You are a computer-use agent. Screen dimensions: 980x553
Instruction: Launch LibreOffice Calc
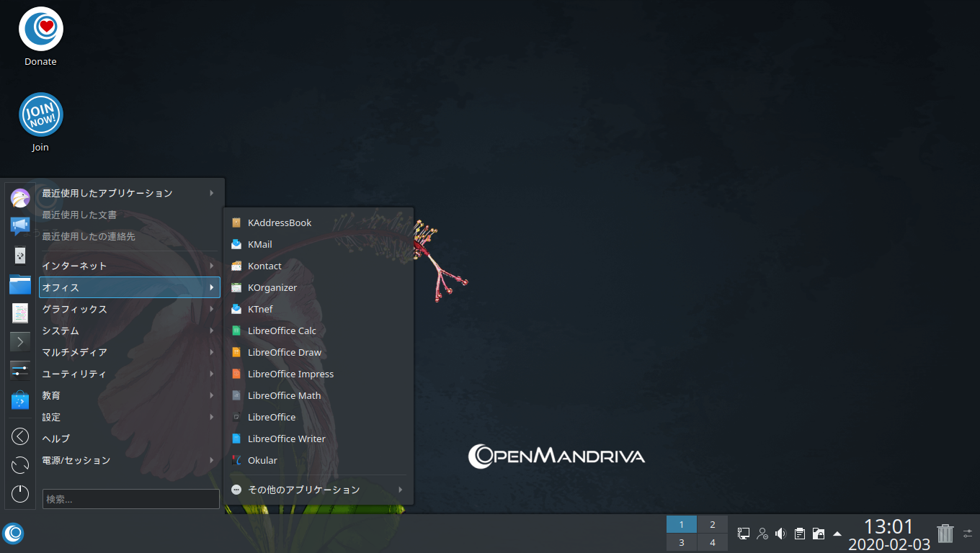pyautogui.click(x=318, y=331)
